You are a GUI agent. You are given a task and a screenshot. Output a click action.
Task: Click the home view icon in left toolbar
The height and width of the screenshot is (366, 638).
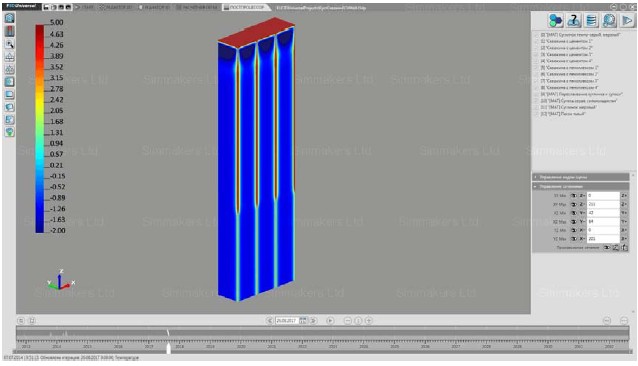[x=9, y=17]
